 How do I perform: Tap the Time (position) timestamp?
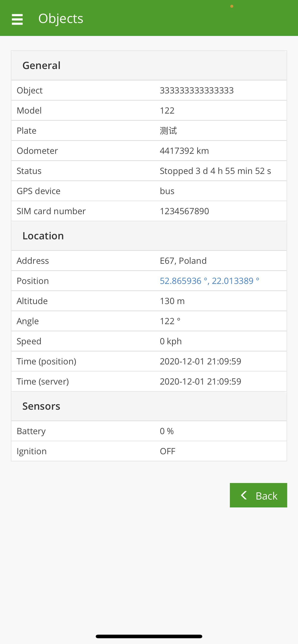pos(200,361)
